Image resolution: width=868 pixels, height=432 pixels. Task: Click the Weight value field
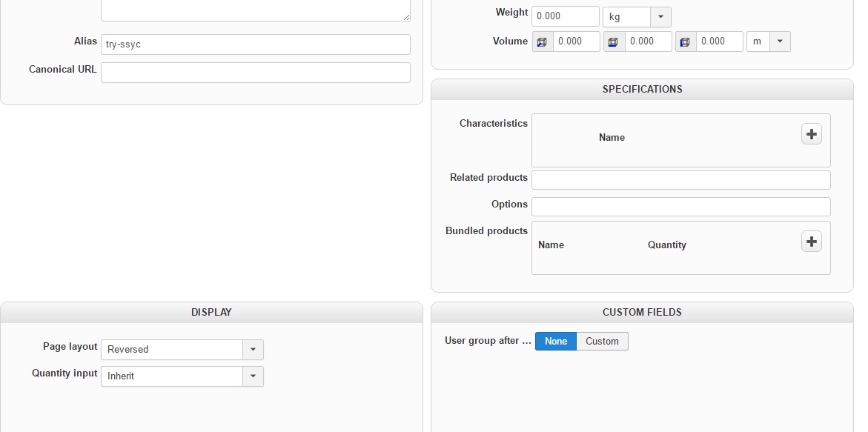565,16
